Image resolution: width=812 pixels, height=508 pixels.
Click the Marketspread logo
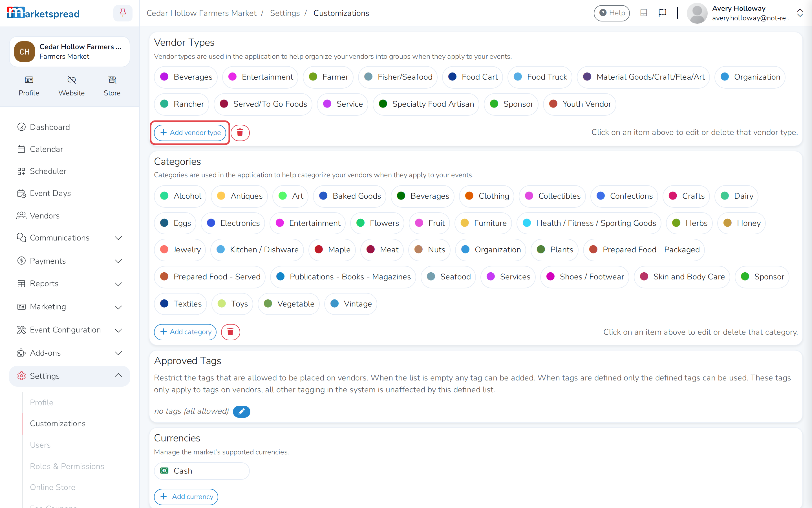43,13
